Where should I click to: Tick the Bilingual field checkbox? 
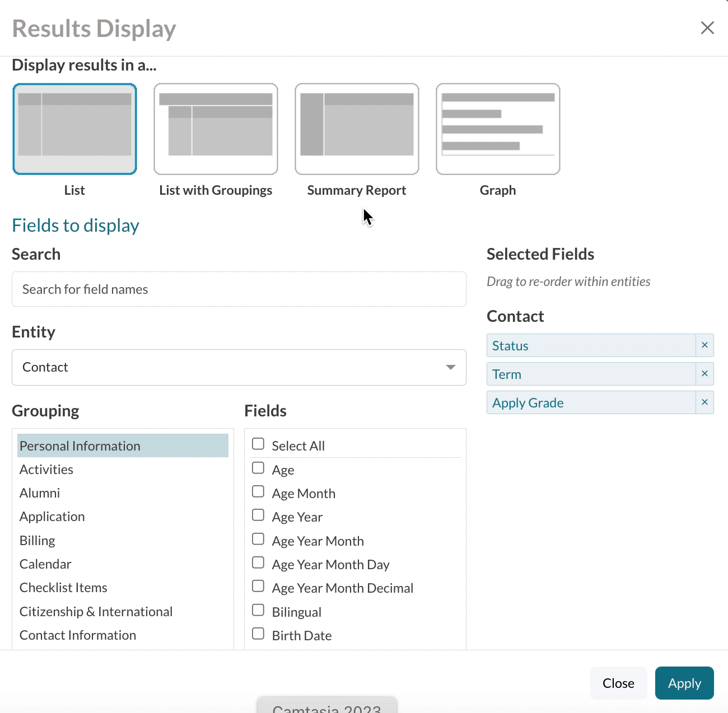258,610
